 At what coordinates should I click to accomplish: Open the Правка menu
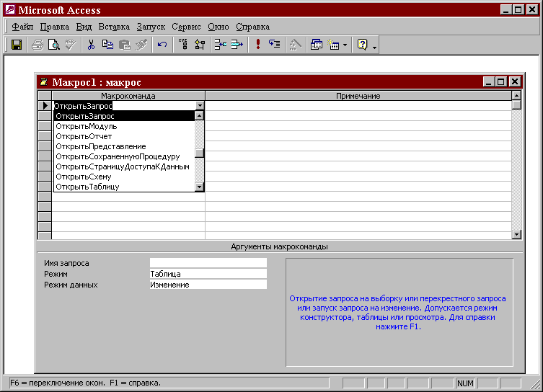tap(54, 27)
